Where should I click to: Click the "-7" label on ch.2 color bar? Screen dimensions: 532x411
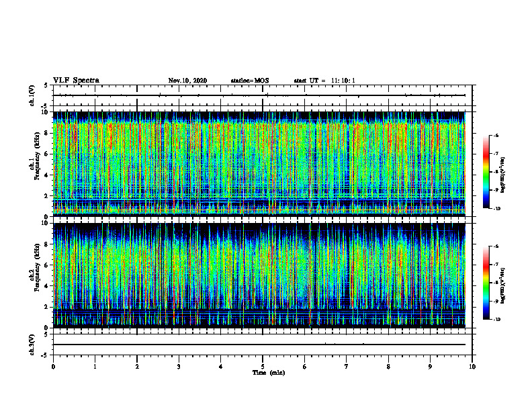click(x=496, y=265)
